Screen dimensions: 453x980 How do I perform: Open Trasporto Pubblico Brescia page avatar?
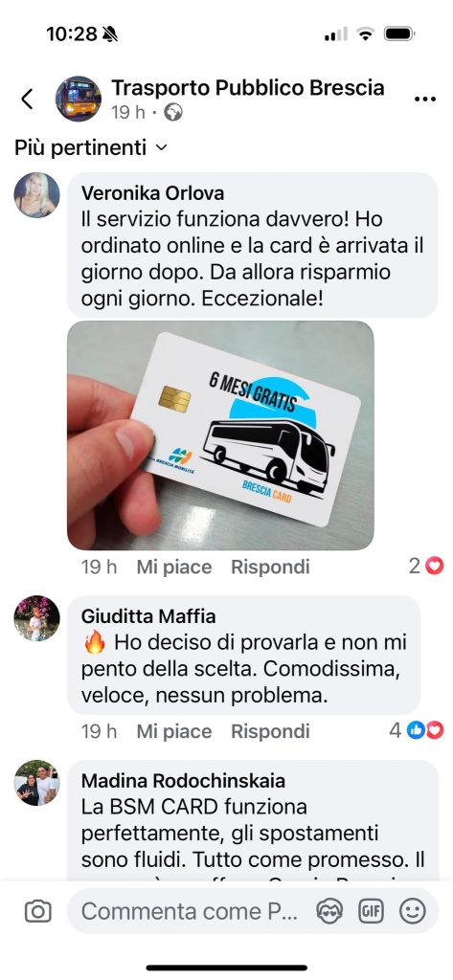79,99
